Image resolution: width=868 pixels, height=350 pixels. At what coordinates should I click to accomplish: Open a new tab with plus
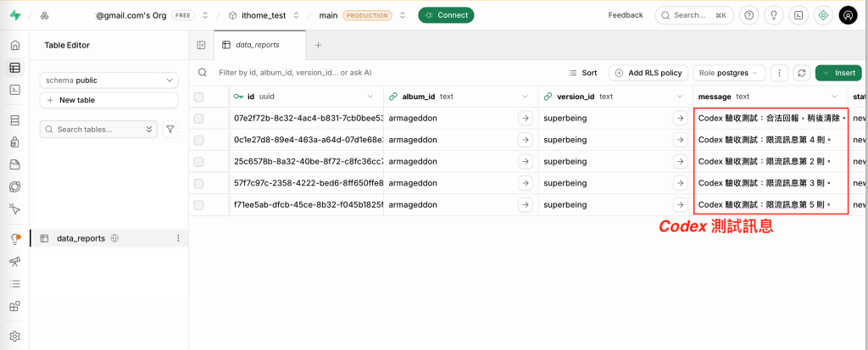pos(319,46)
